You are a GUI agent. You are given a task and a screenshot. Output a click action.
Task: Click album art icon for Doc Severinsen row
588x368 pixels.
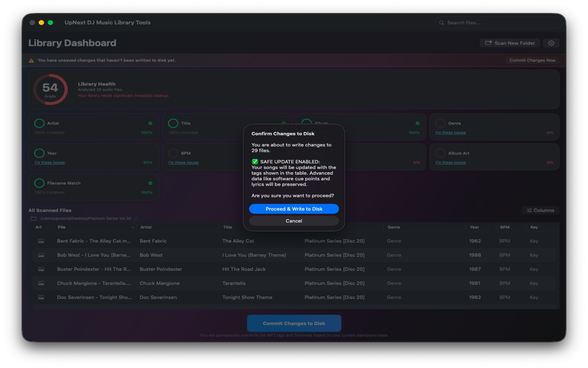(41, 298)
